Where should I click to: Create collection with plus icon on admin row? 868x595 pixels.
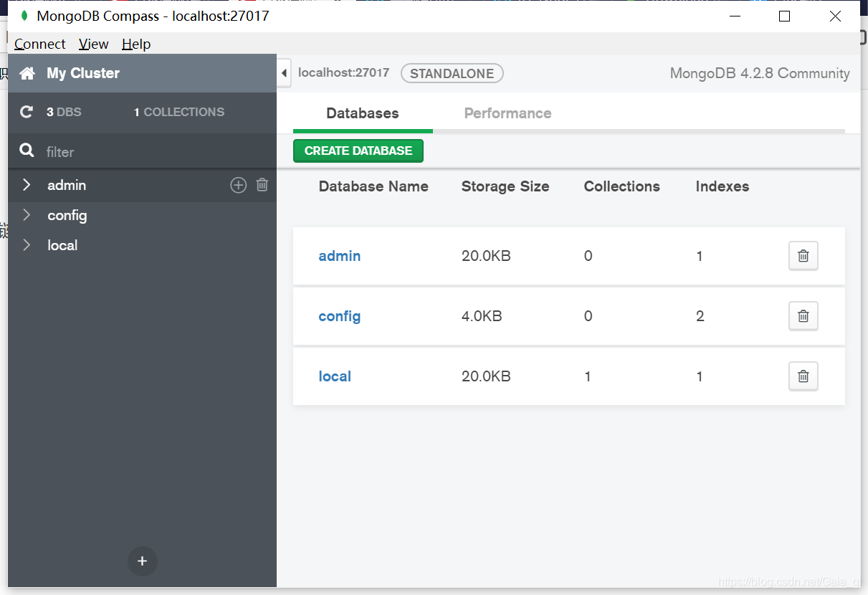pyautogui.click(x=238, y=185)
